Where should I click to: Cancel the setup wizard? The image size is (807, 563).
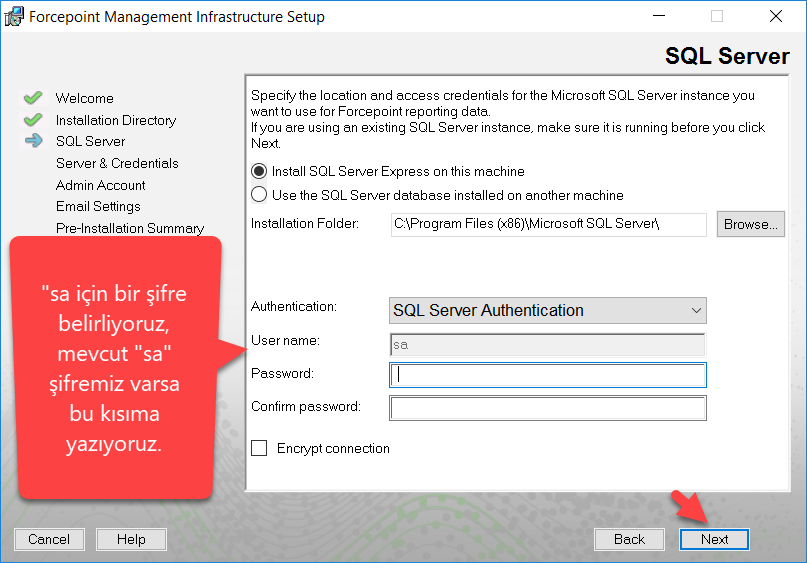click(x=49, y=539)
